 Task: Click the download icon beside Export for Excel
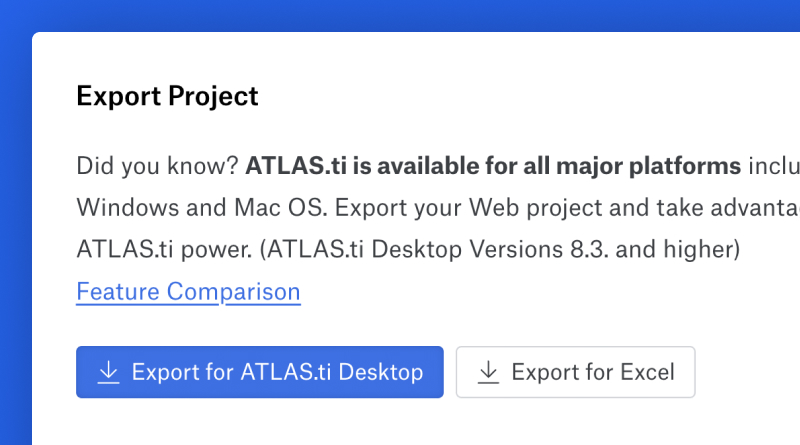(488, 373)
